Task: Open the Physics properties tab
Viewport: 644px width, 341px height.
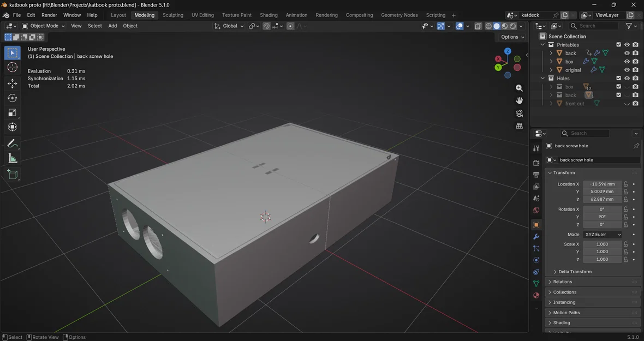Action: click(x=536, y=260)
